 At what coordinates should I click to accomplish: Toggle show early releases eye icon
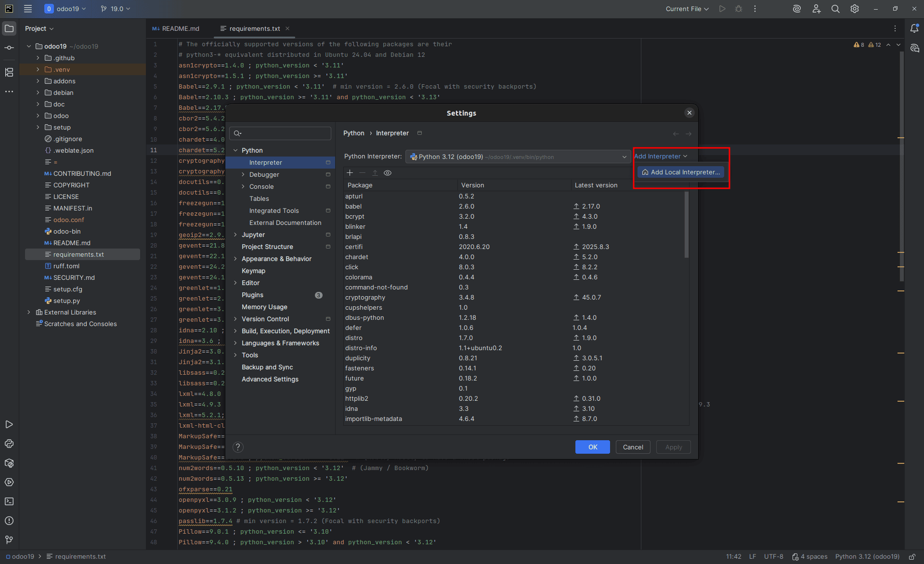(388, 173)
